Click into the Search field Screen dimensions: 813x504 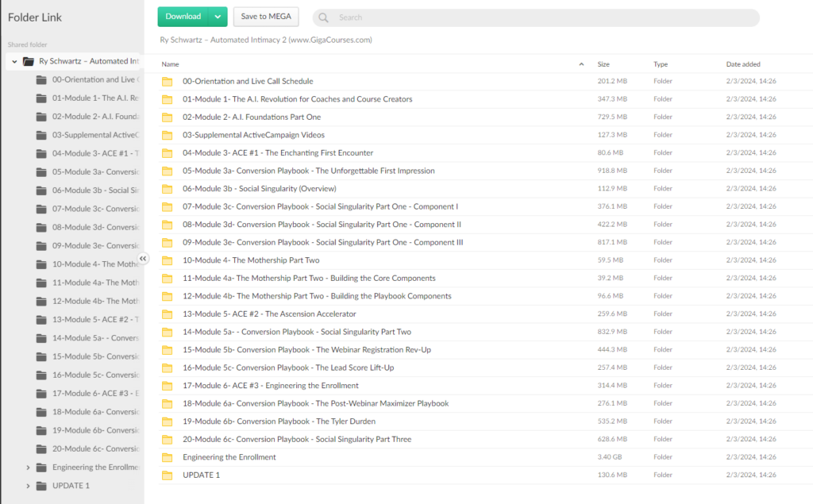point(540,17)
